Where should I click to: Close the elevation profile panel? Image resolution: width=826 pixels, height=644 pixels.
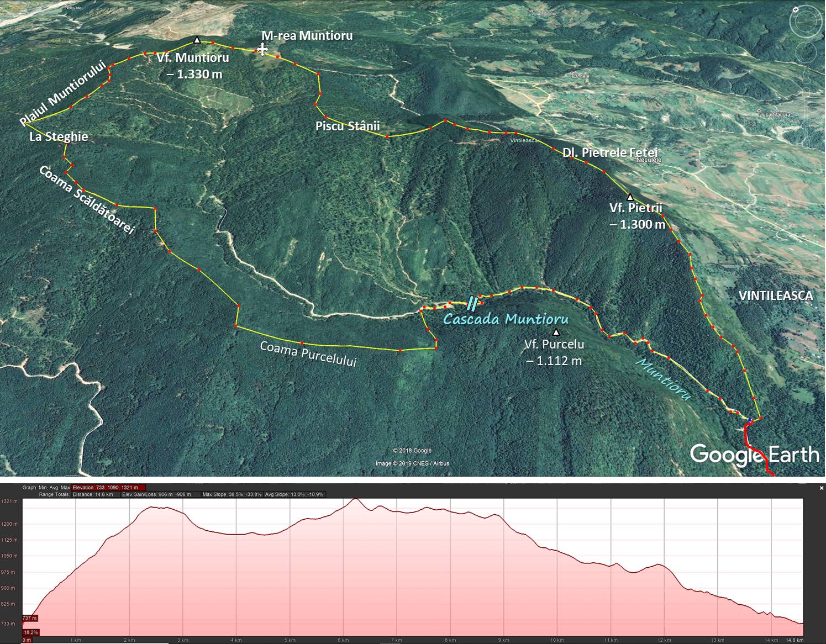coord(821,488)
